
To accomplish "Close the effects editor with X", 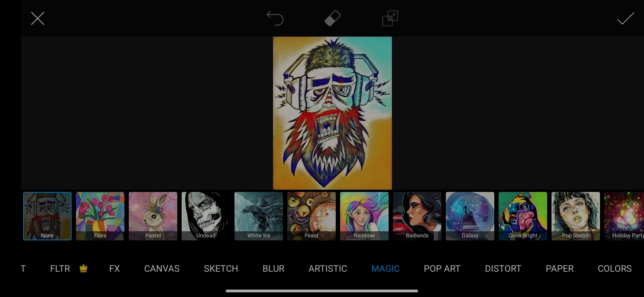I will click(37, 18).
